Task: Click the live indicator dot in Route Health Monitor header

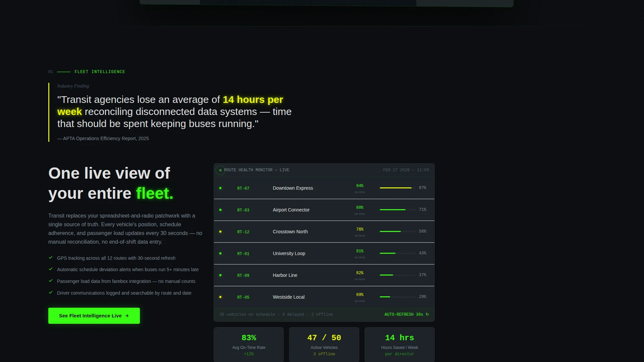Action: coord(220,170)
